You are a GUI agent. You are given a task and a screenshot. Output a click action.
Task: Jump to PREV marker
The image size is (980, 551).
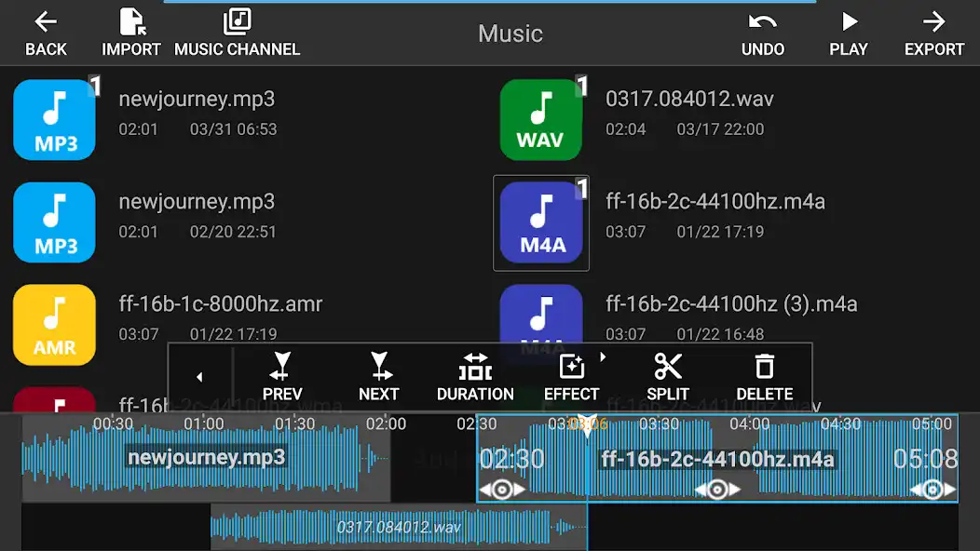coord(282,377)
